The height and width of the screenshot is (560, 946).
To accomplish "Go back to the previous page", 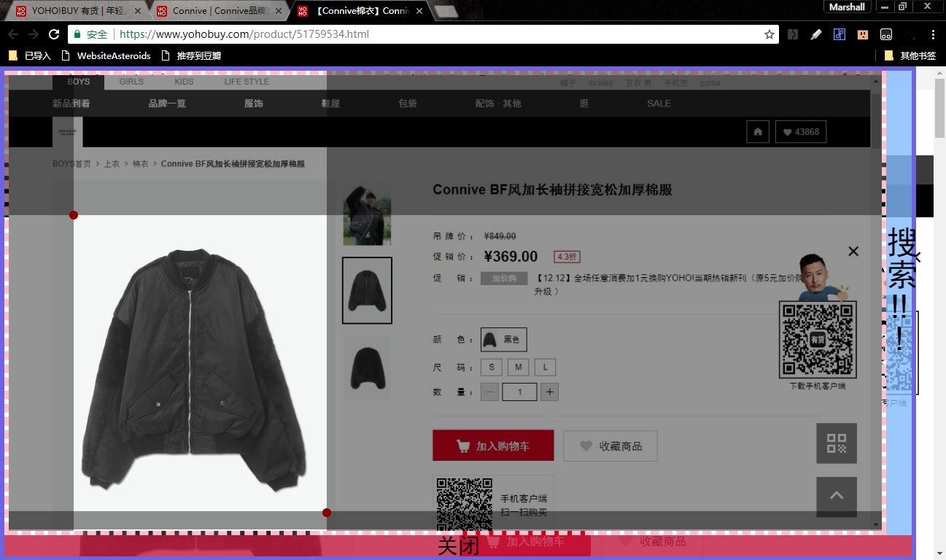I will pos(13,34).
